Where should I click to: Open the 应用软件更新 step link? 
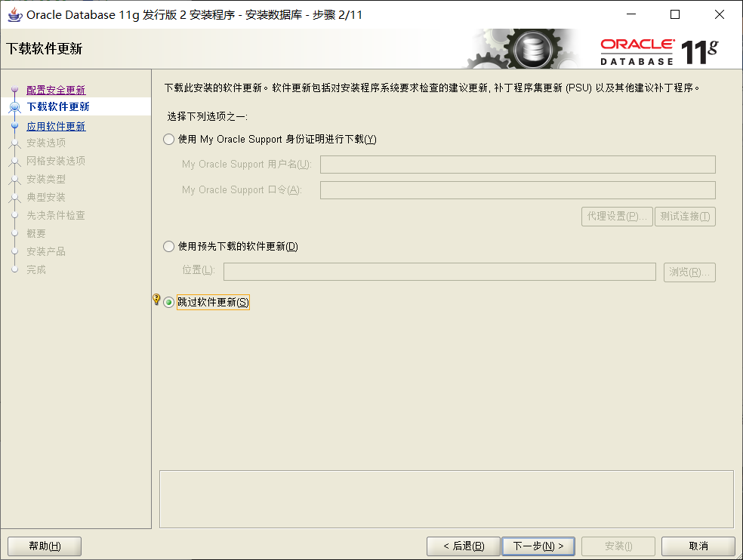(56, 126)
